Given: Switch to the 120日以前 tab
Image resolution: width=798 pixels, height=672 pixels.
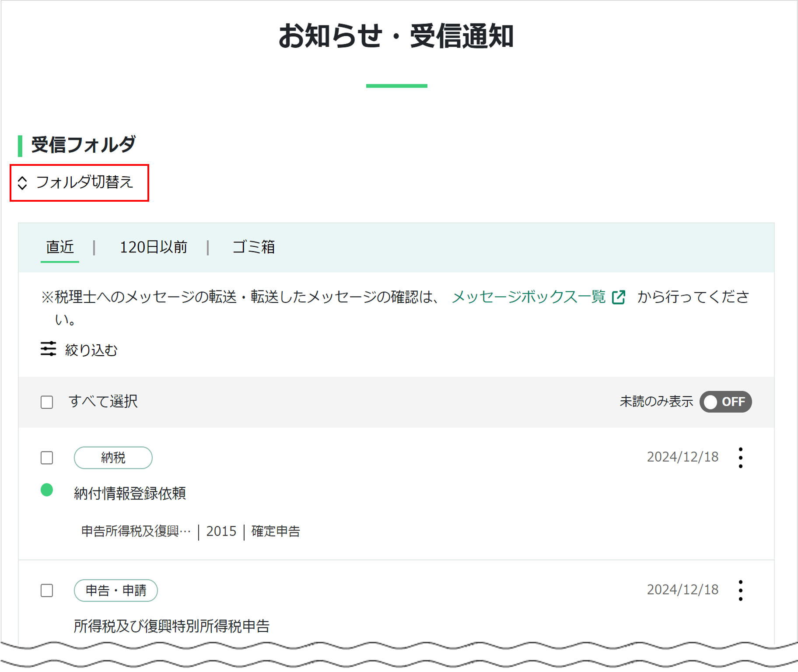Looking at the screenshot, I should pyautogui.click(x=153, y=247).
